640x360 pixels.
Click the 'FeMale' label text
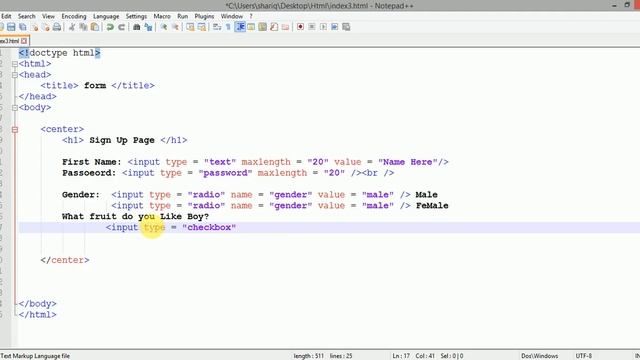[x=432, y=206]
